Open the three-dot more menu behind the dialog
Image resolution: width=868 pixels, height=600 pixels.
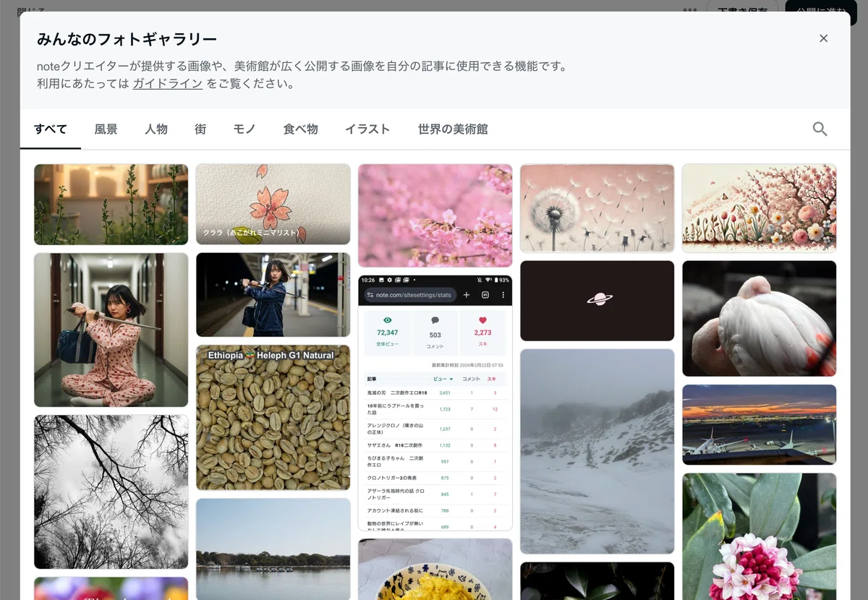click(x=690, y=11)
